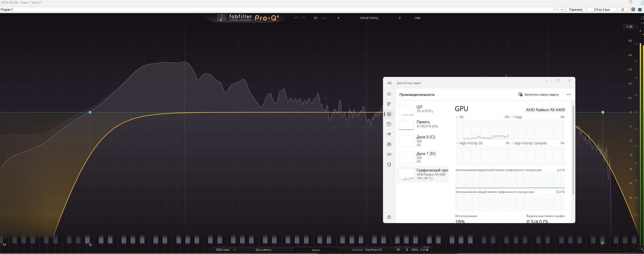Click the drum's instance name tab

tap(316, 250)
